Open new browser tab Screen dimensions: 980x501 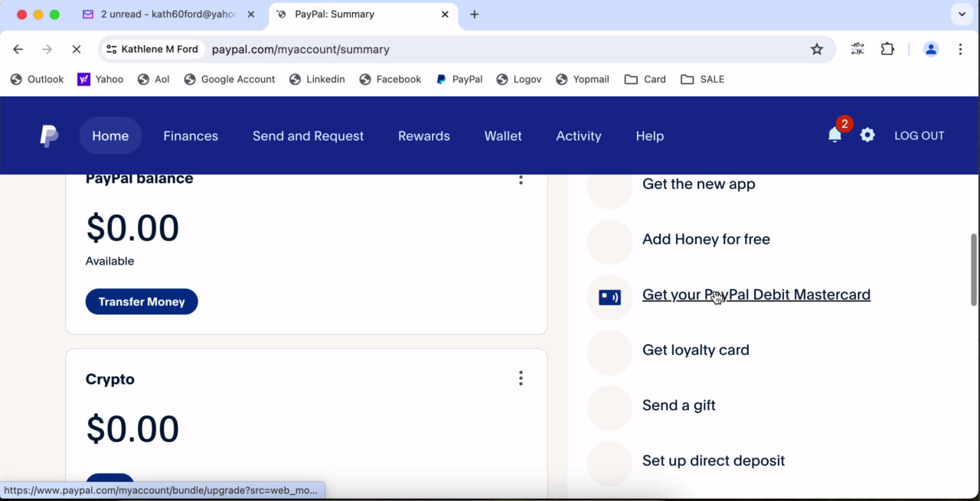pyautogui.click(x=475, y=15)
